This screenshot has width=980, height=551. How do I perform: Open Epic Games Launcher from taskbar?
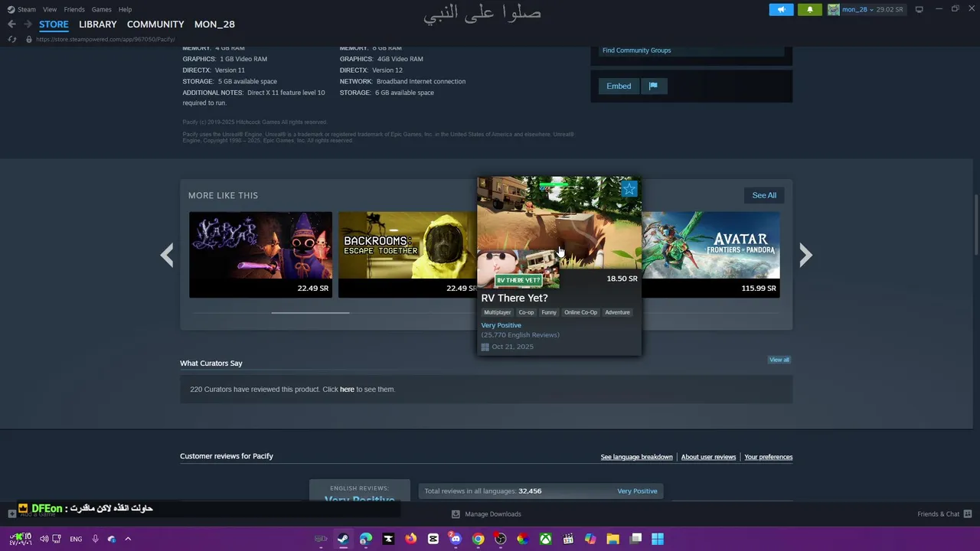[x=388, y=539]
